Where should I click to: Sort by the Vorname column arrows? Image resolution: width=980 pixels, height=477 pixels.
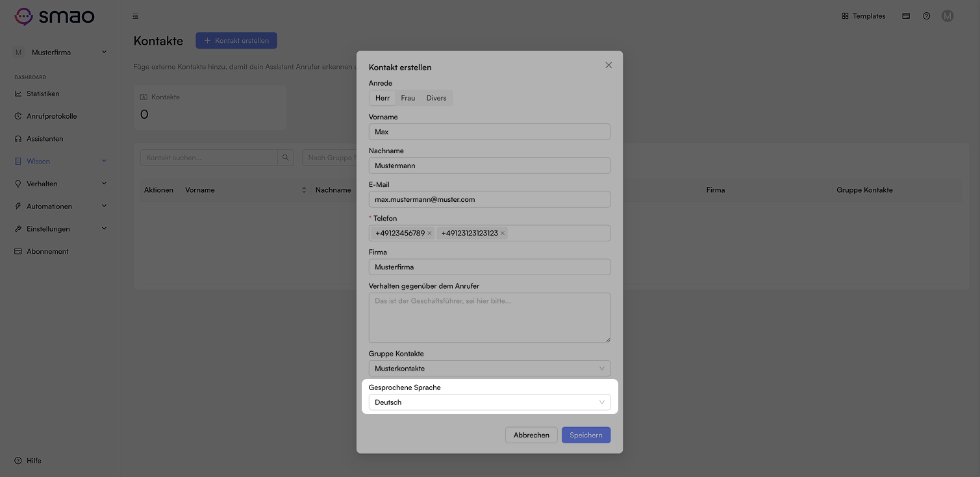[x=304, y=190]
